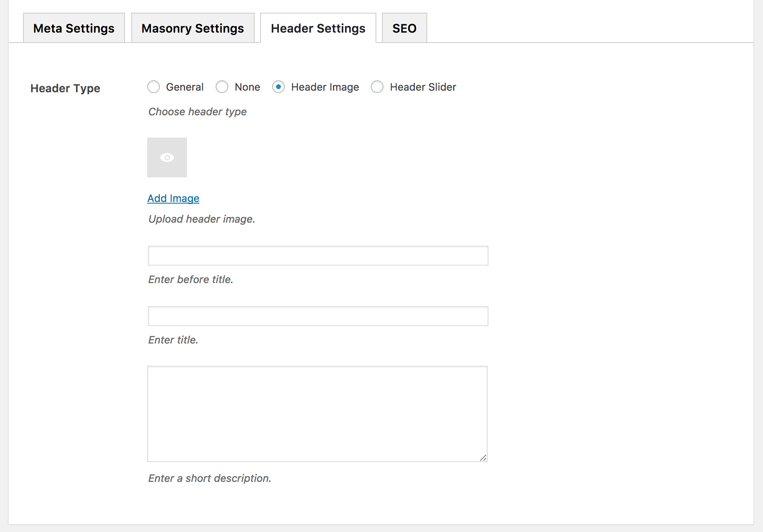
Task: Choose the None header type radio
Action: pos(222,87)
